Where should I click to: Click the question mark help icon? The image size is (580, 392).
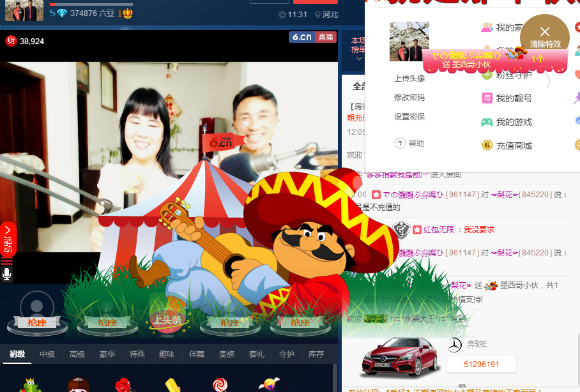pos(400,144)
